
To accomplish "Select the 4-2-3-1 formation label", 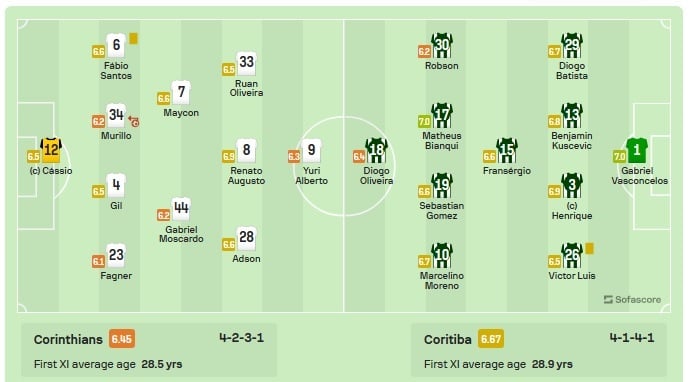I will (242, 338).
